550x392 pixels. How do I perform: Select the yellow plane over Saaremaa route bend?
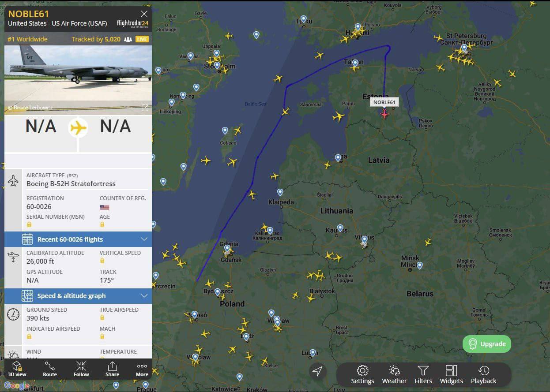tap(286, 111)
